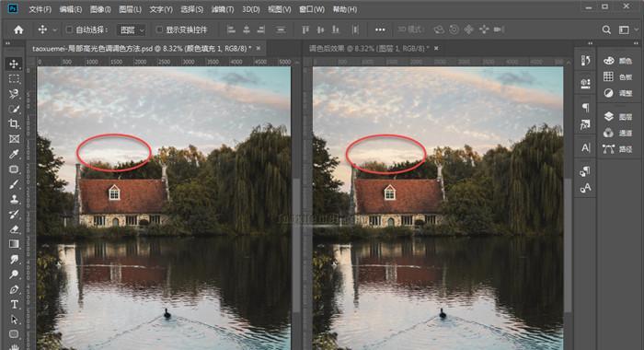This screenshot has width=644, height=350.
Task: Select the Path Selection arrow tool
Action: point(14,320)
